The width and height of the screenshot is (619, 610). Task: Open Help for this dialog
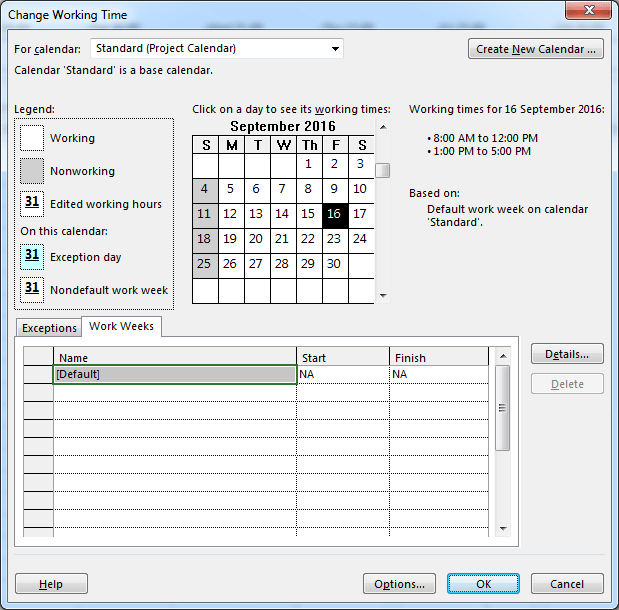(51, 584)
